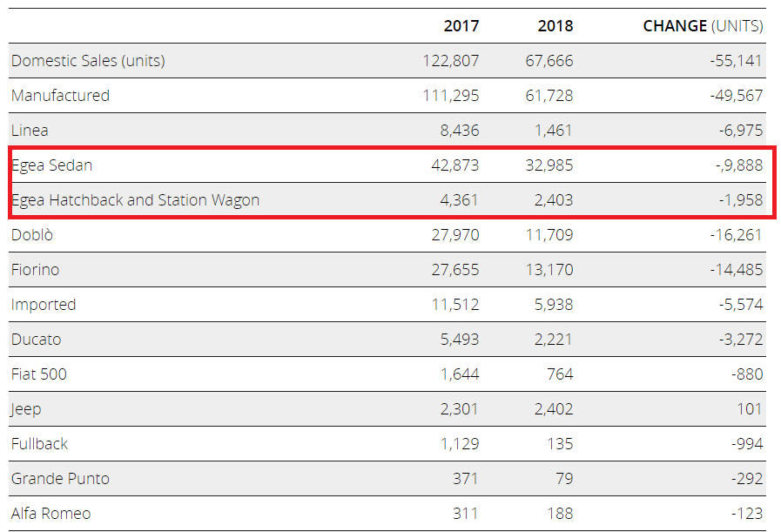Image resolution: width=781 pixels, height=532 pixels.
Task: Click the Alfa Romeo row label
Action: [x=50, y=514]
